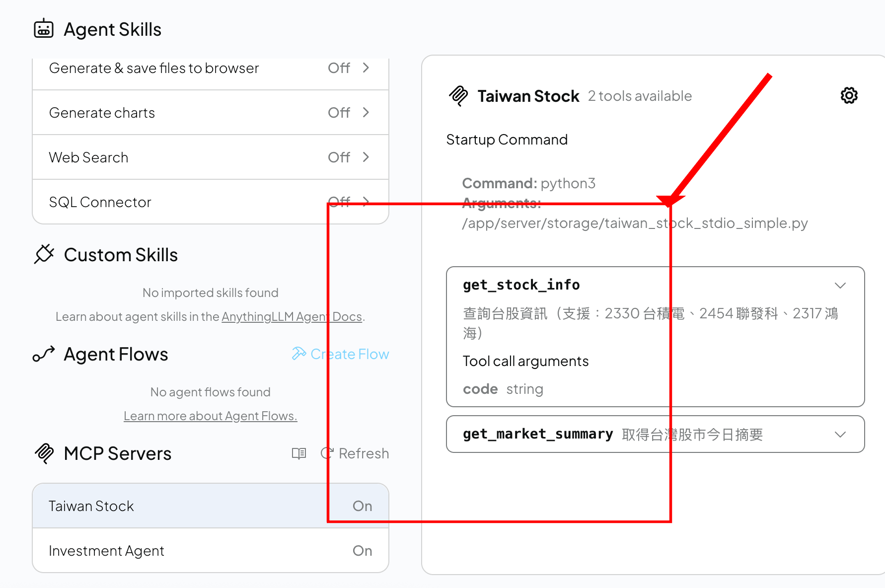The height and width of the screenshot is (588, 885).
Task: Click the Refresh MCP servers icon
Action: click(x=327, y=453)
